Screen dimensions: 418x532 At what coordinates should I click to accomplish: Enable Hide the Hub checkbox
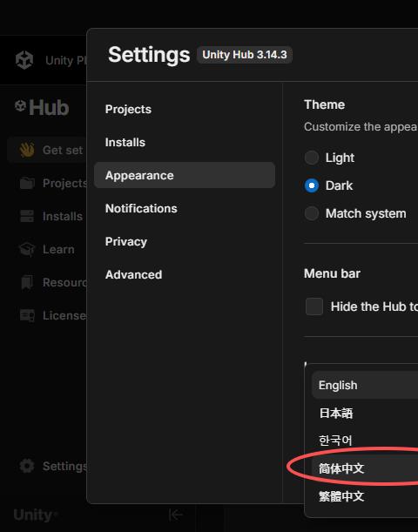click(x=314, y=306)
